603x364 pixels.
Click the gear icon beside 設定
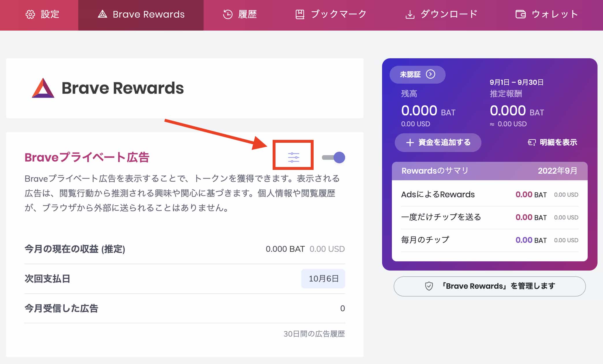click(30, 14)
